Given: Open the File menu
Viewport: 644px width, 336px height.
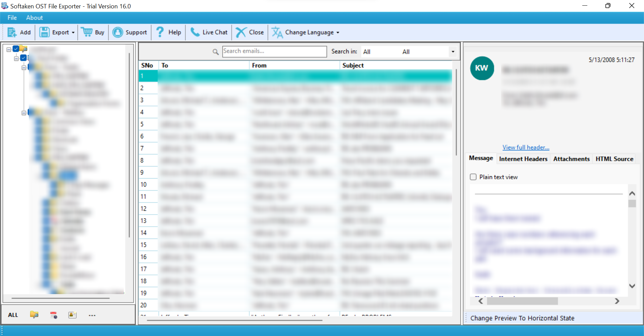Looking at the screenshot, I should click(12, 18).
